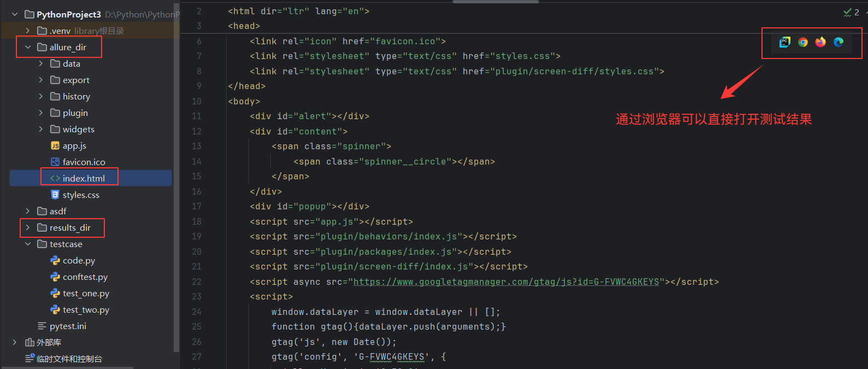Expand the export folder
The image size is (868, 369).
coord(41,80)
